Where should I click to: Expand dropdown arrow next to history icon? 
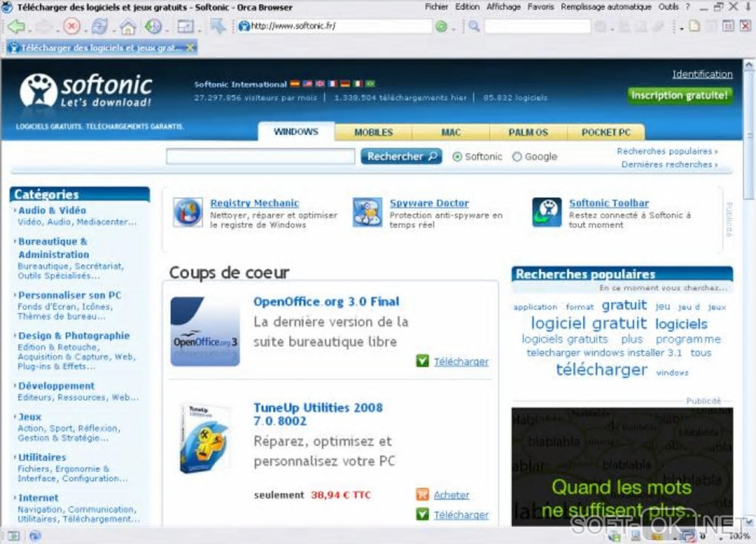(x=166, y=30)
